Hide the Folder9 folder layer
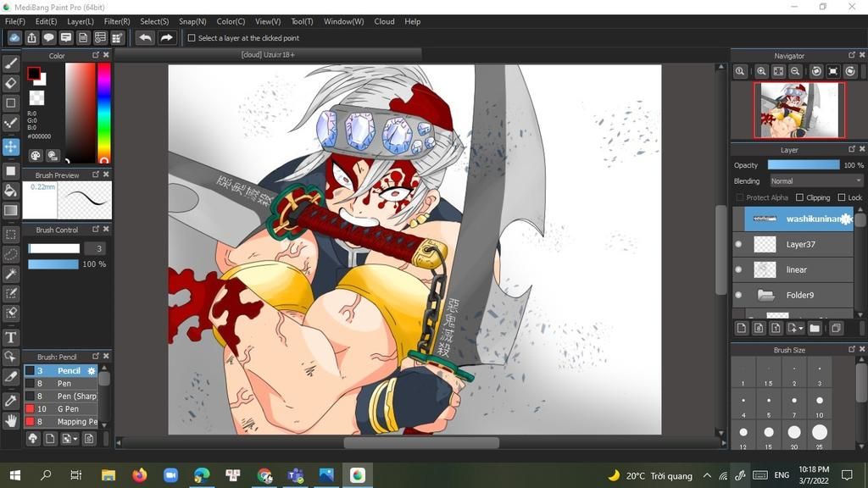Screen dimensions: 868x488 tap(738, 295)
